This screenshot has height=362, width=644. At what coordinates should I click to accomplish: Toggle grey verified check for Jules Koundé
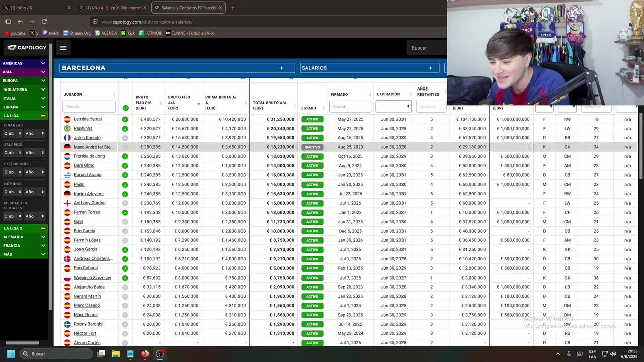(x=125, y=138)
